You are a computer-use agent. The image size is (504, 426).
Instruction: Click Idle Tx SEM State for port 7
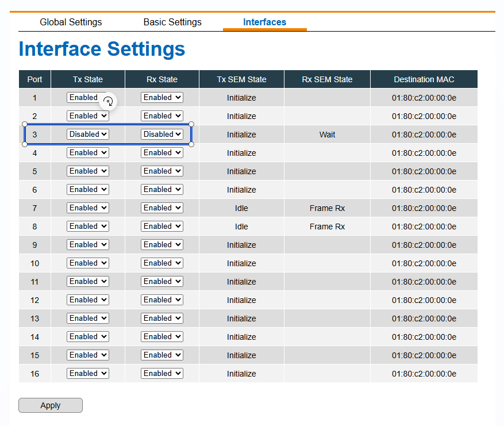(x=241, y=208)
